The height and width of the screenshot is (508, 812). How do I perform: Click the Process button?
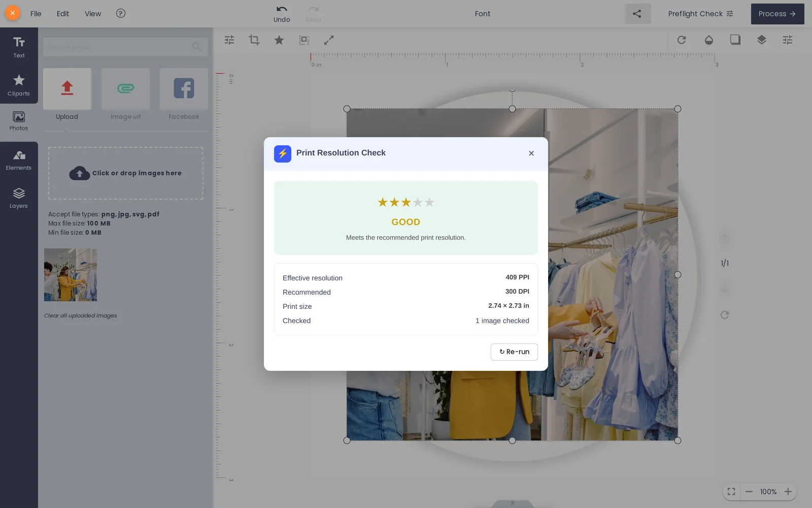777,14
